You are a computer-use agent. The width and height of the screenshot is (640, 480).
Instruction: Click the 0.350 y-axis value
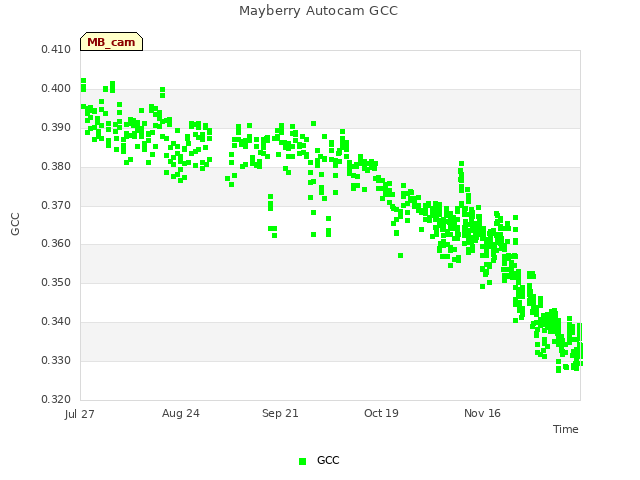(x=56, y=282)
